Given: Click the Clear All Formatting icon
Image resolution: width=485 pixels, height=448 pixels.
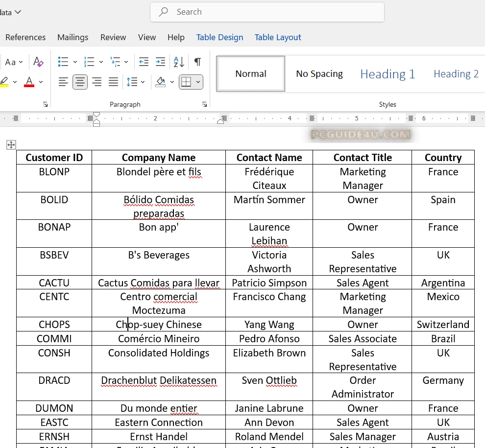Looking at the screenshot, I should pos(38,62).
